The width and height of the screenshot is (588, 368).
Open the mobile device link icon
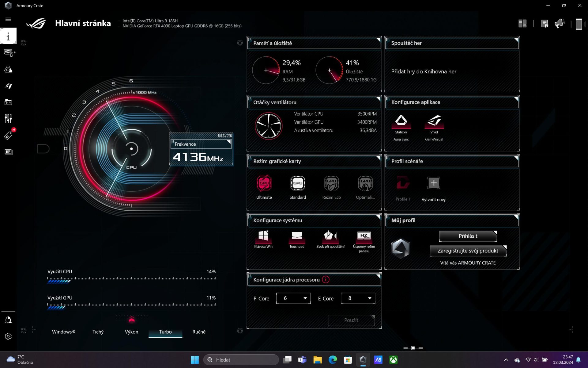(579, 24)
